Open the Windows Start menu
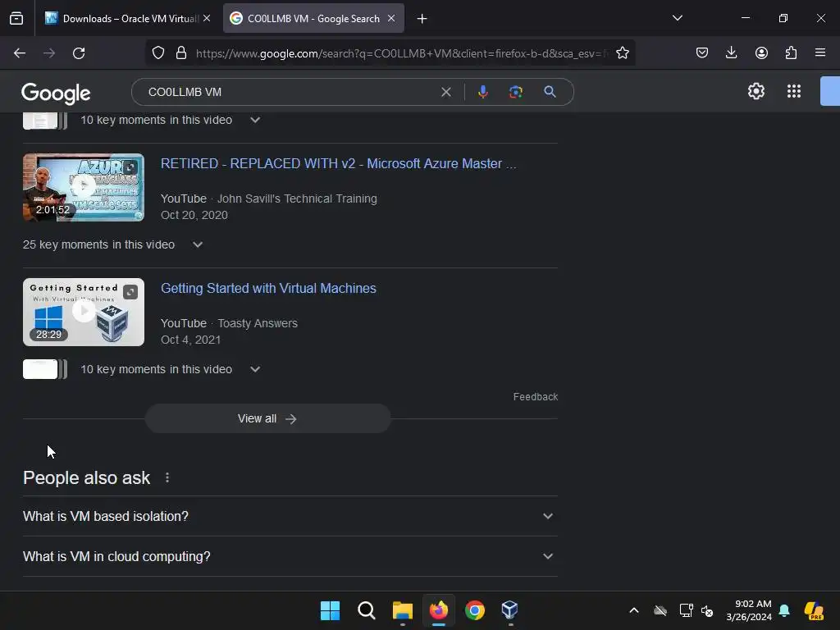 click(330, 610)
